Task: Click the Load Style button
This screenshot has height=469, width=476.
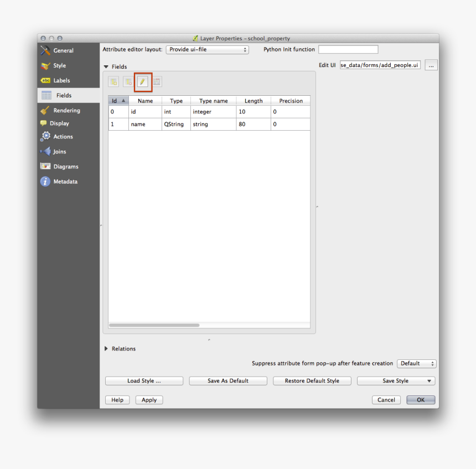Action: pos(144,380)
